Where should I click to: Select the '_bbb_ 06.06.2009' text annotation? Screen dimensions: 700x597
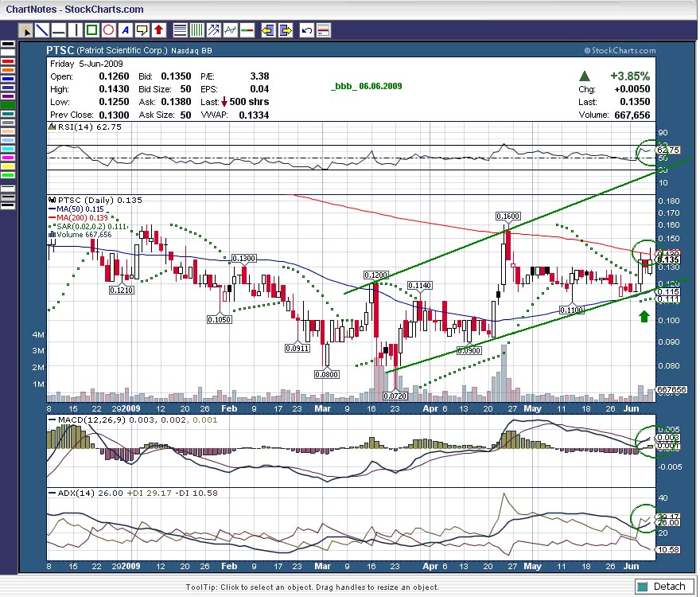coord(367,86)
